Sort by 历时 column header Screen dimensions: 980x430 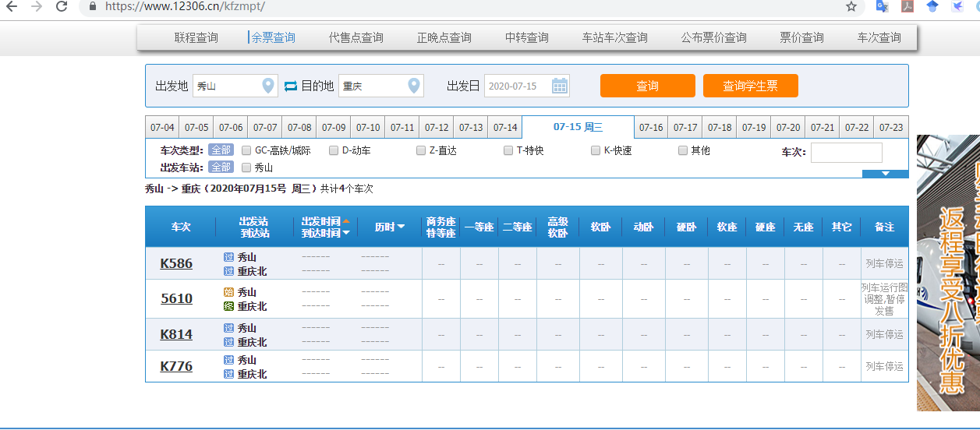pos(389,227)
